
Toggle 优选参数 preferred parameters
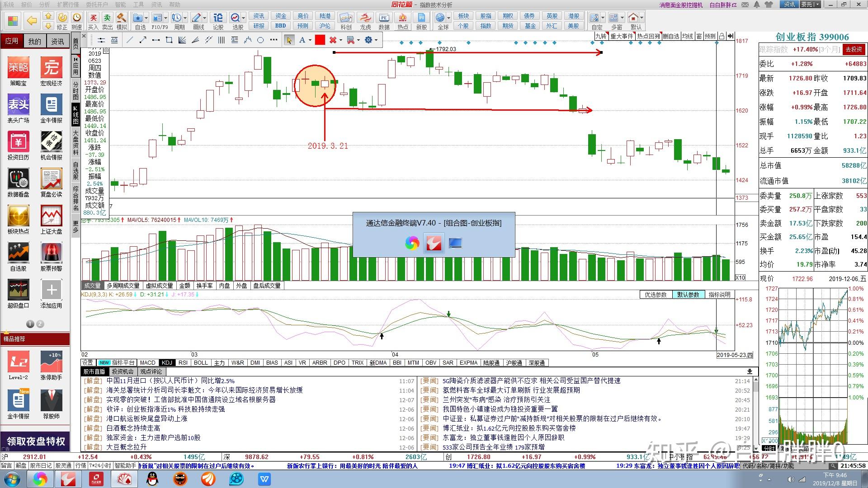point(656,295)
